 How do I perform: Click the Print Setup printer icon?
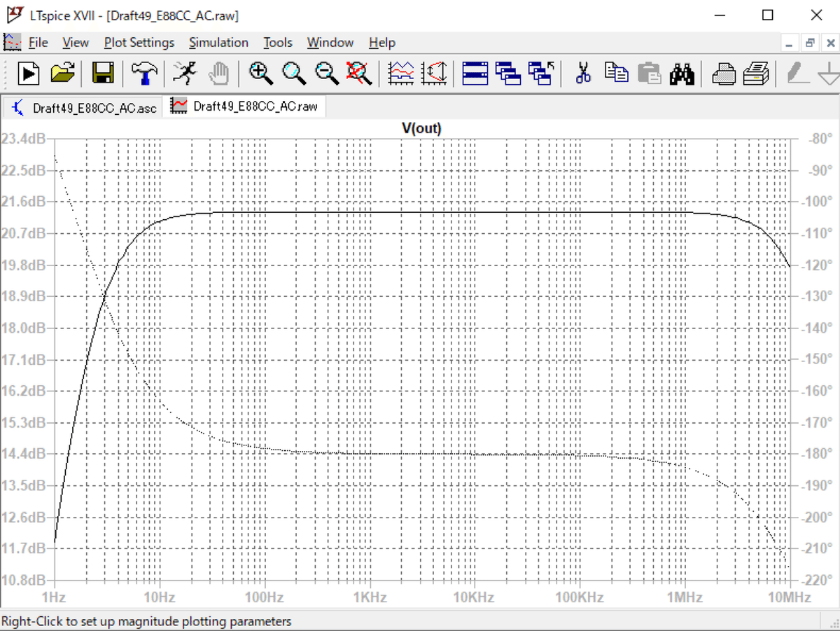tap(724, 73)
